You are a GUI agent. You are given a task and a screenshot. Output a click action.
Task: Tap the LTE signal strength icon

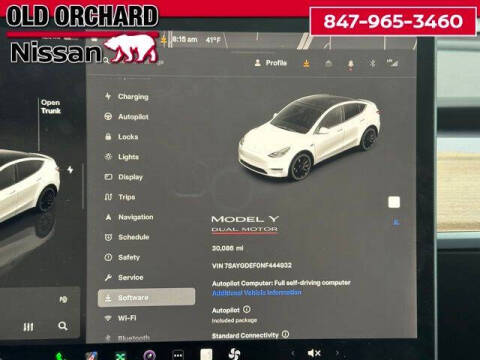[x=392, y=63]
